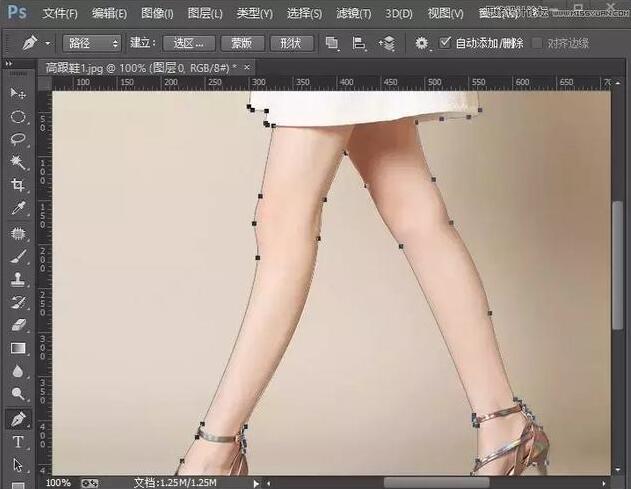Select the Lasso tool
The height and width of the screenshot is (489, 631).
coord(18,139)
